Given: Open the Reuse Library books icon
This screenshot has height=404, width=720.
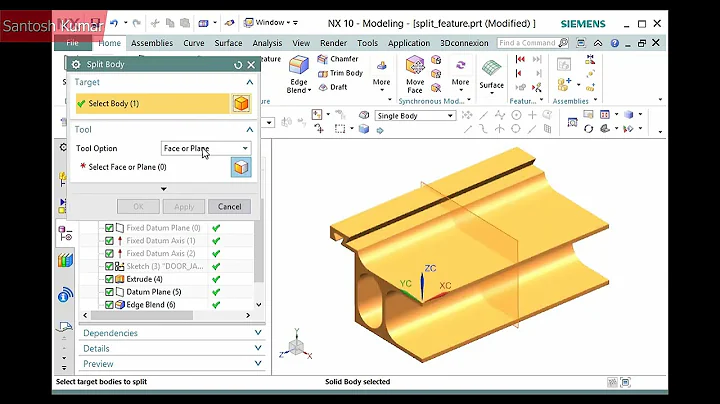Looking at the screenshot, I should (65, 260).
